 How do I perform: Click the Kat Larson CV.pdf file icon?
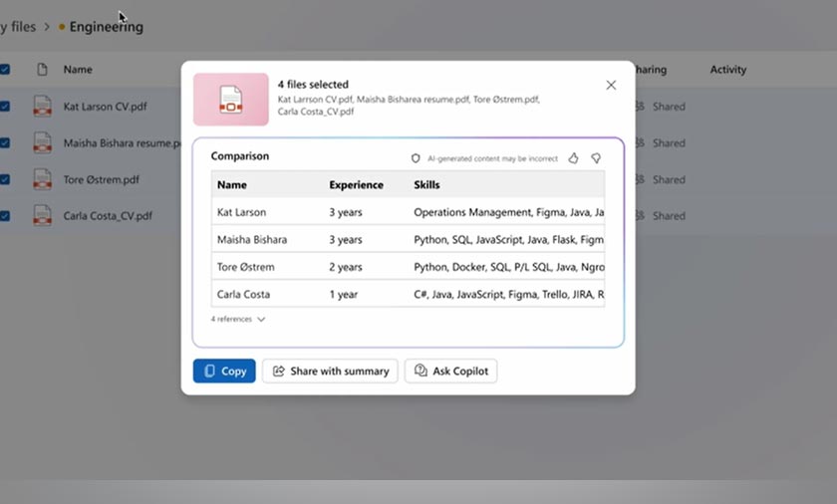[x=42, y=107]
